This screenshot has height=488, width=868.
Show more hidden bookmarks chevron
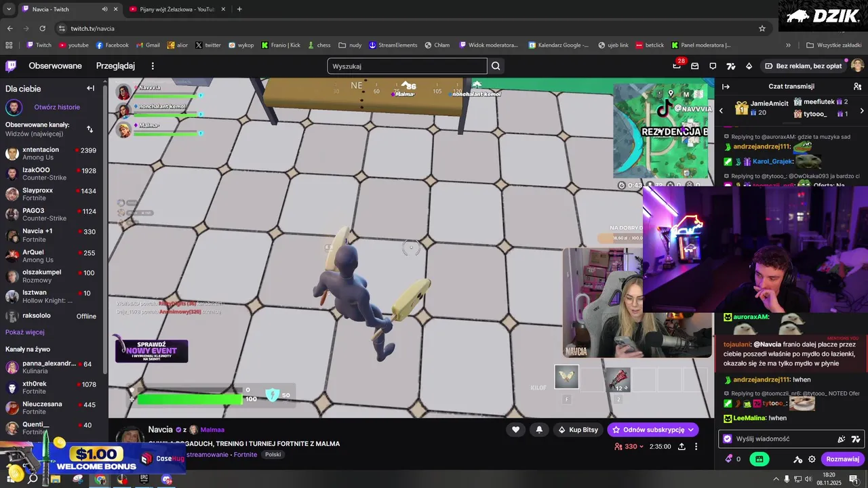pyautogui.click(x=788, y=45)
